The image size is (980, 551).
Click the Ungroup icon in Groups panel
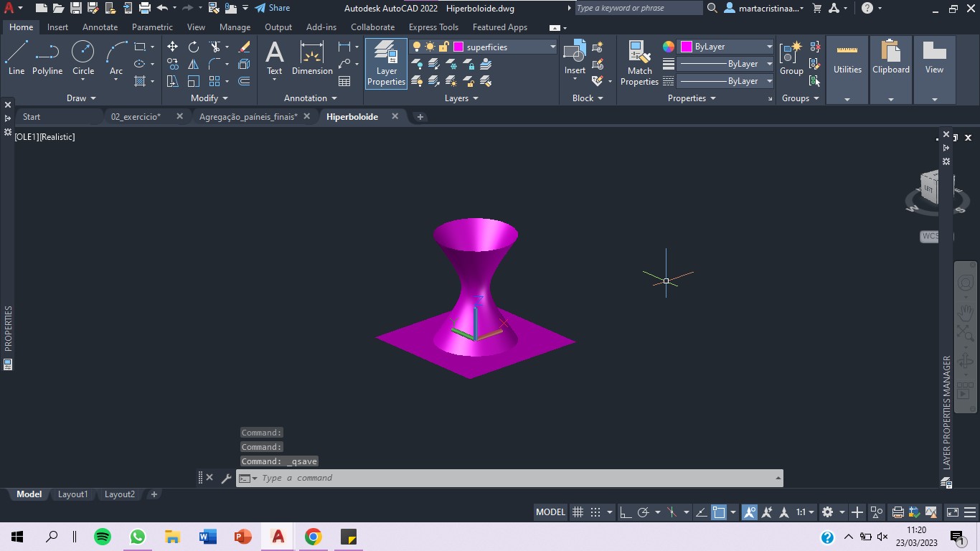pyautogui.click(x=815, y=47)
